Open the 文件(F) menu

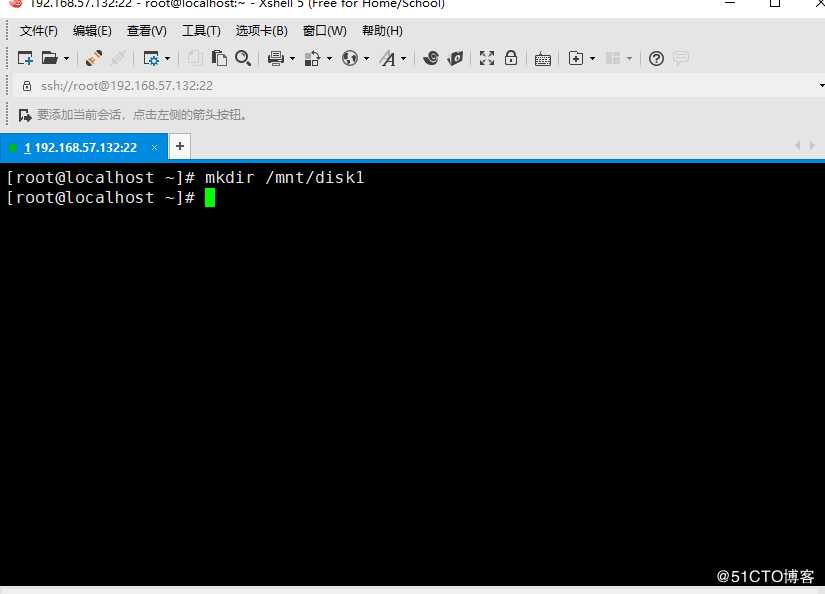click(x=38, y=31)
